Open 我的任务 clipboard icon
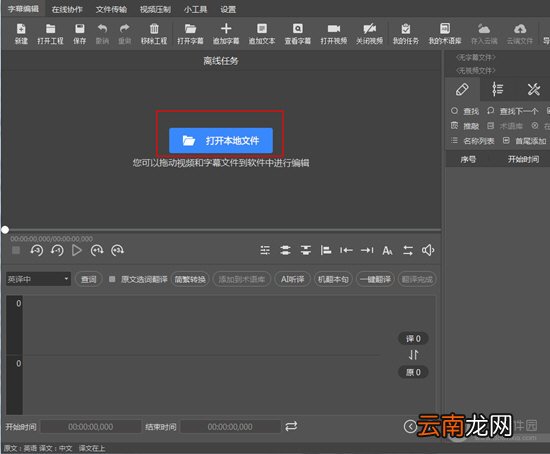The image size is (550, 454). 406,34
